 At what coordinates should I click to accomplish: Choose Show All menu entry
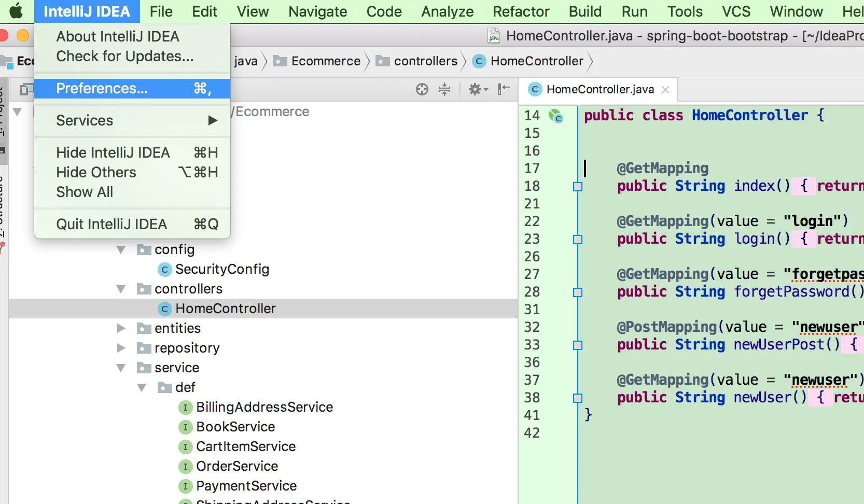pos(132,192)
